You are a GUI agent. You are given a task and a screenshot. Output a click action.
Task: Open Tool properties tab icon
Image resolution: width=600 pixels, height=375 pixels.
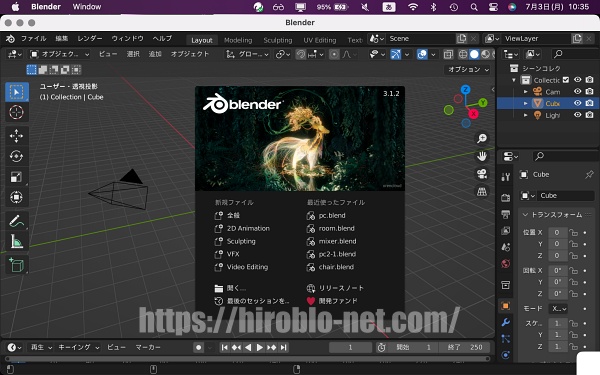(505, 177)
